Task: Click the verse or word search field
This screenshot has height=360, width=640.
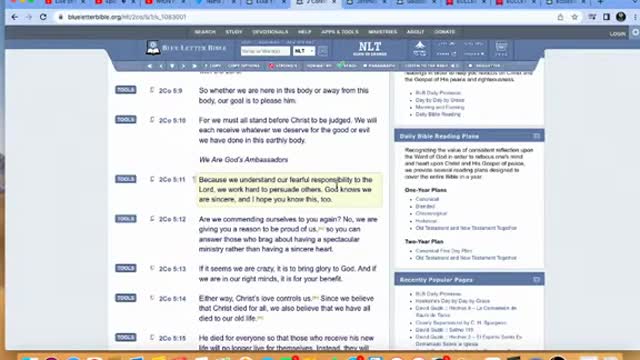Action: click(x=265, y=51)
